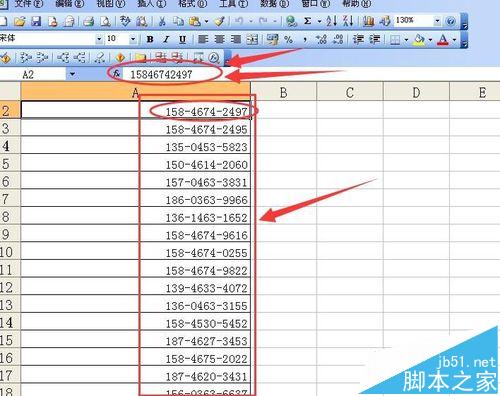The image size is (500, 396).
Task: Sort ascending with the A-Z icon
Action: (331, 22)
